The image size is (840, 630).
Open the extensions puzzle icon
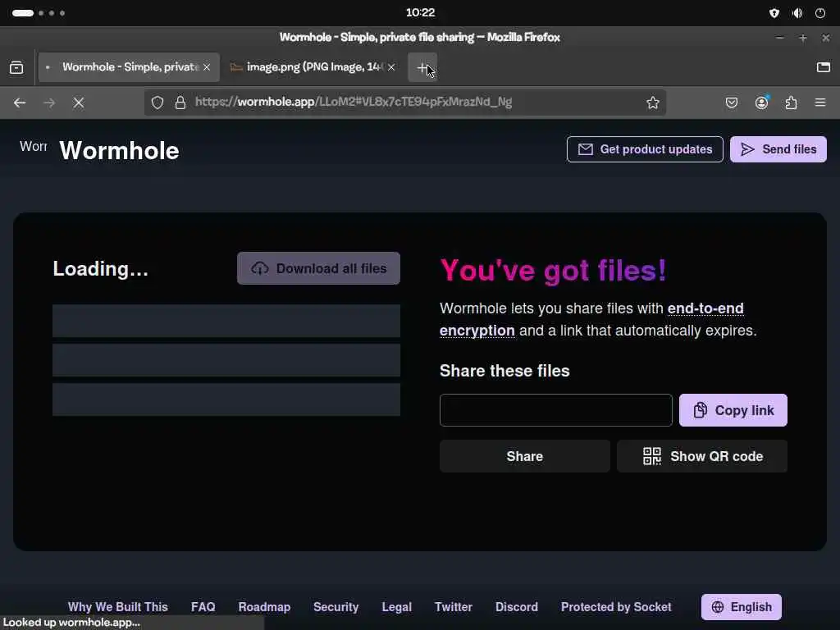[x=791, y=103]
